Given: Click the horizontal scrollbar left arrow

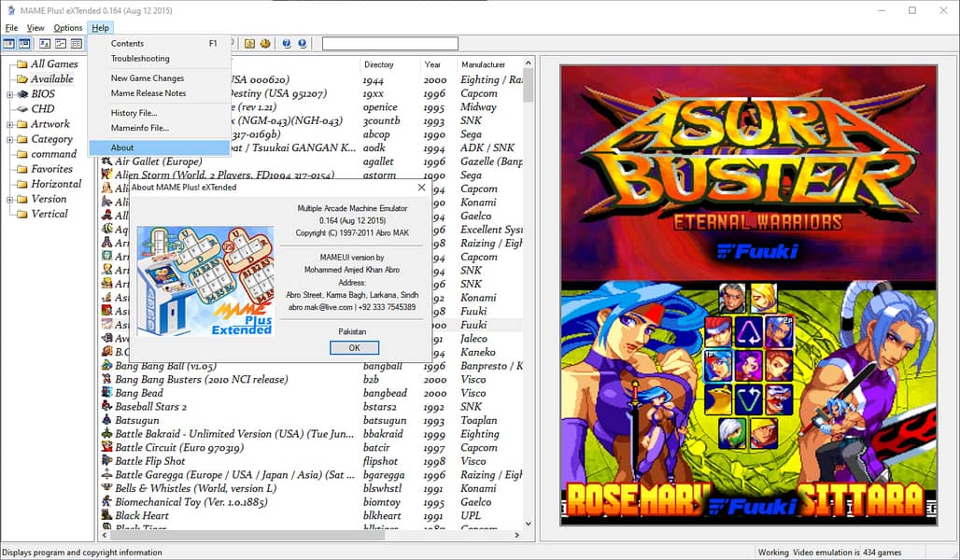Looking at the screenshot, I should pos(105,535).
